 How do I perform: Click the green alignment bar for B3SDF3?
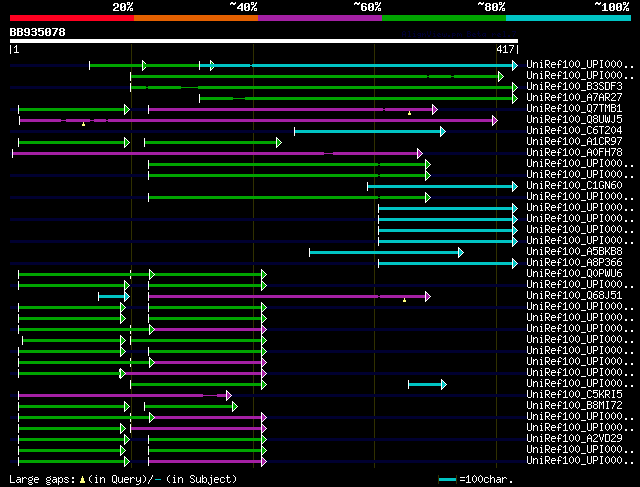(x=324, y=87)
